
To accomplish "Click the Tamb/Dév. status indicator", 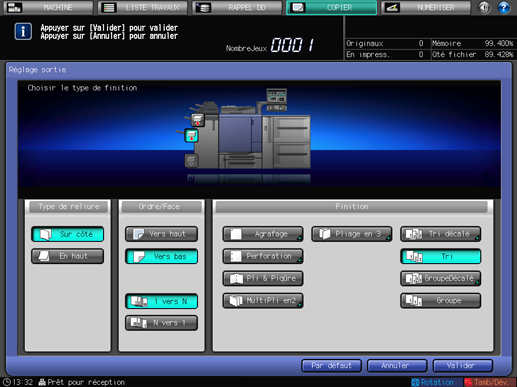I will click(487, 382).
